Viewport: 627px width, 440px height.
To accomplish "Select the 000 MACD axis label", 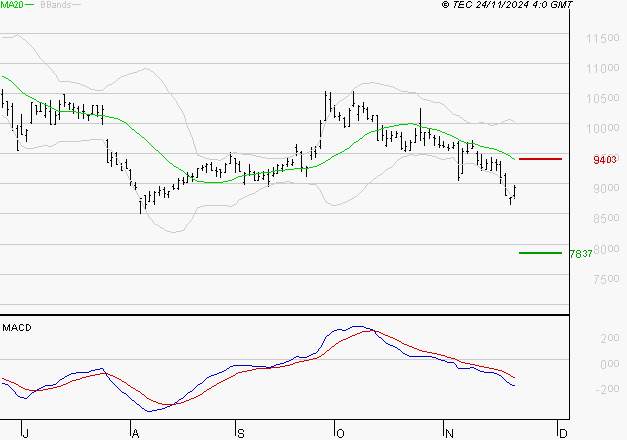I will [x=610, y=364].
